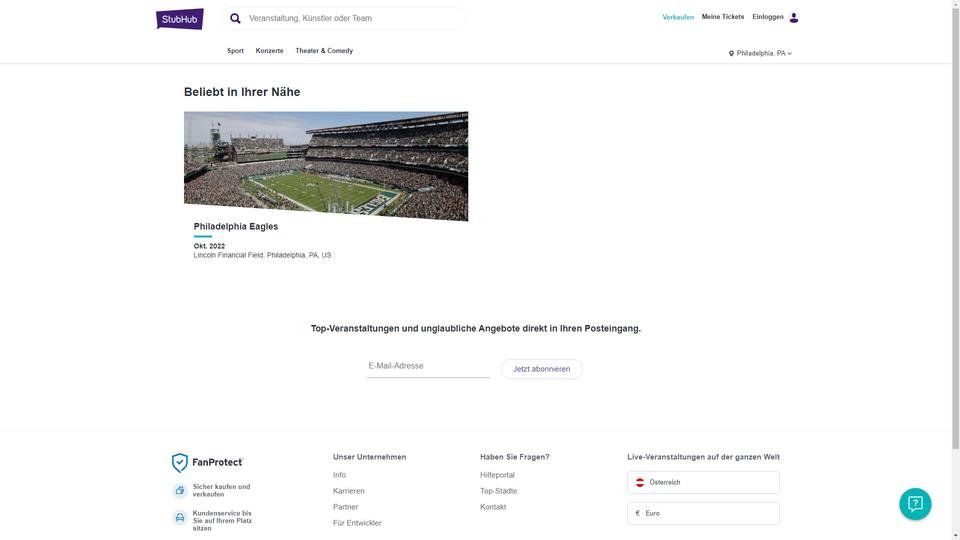Image resolution: width=960 pixels, height=540 pixels.
Task: Click the customer service seat icon
Action: 179,517
